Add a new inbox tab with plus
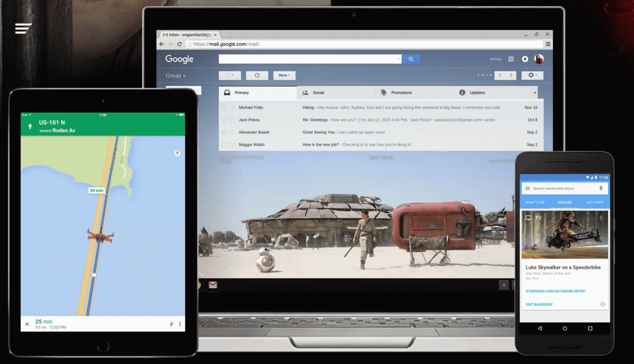Viewport: 634px width, 364px height. click(x=535, y=93)
